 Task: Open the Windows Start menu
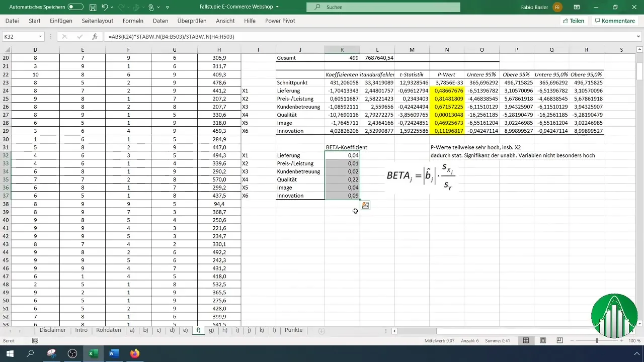10,354
